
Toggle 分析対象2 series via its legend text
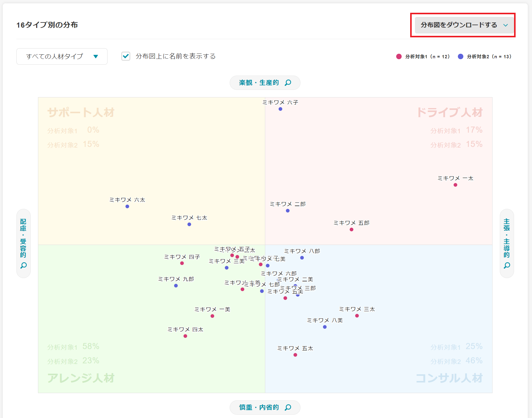[489, 56]
